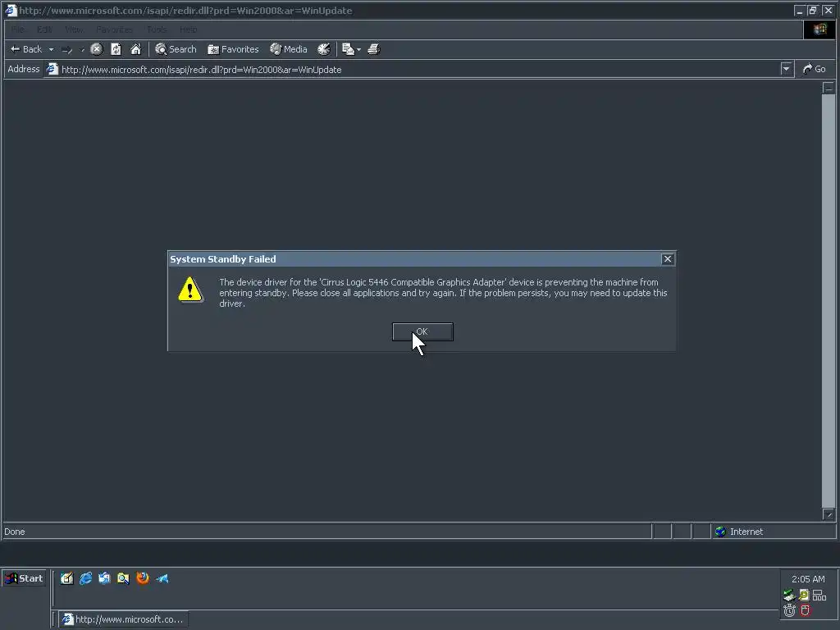
Task: Click the vertical scrollbar down arrow
Action: (x=829, y=514)
